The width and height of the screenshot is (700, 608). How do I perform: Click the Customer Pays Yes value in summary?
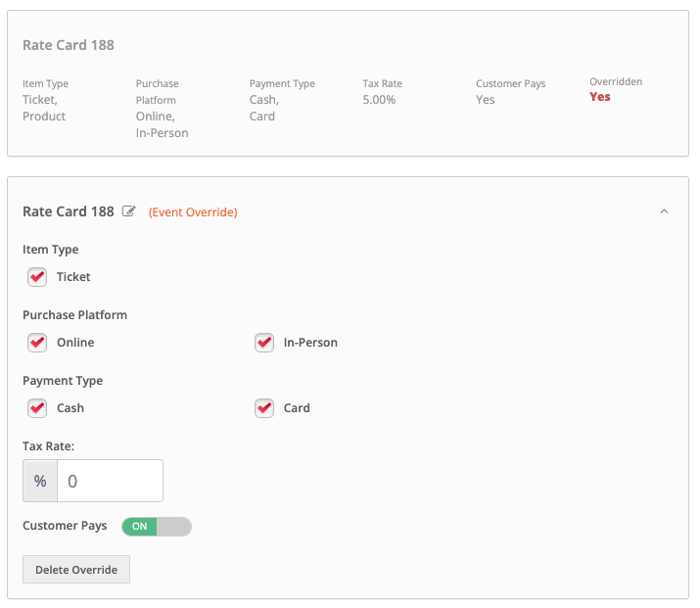pyautogui.click(x=486, y=100)
